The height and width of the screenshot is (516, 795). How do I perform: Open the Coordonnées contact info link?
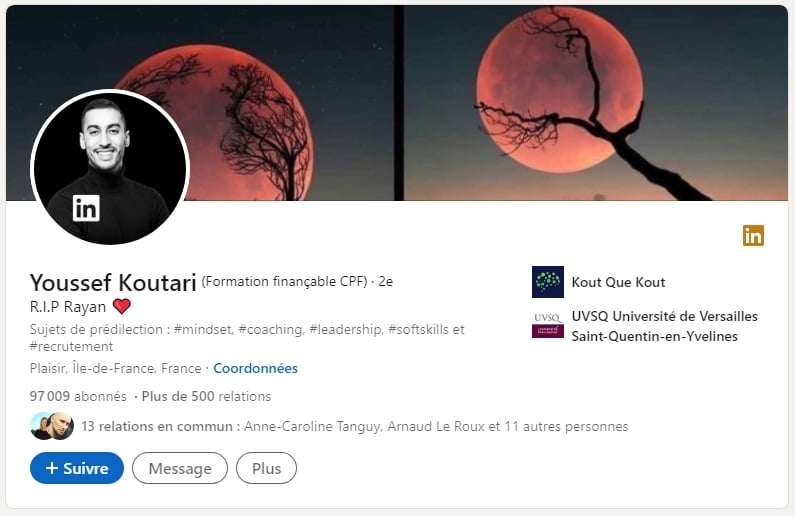coord(256,368)
